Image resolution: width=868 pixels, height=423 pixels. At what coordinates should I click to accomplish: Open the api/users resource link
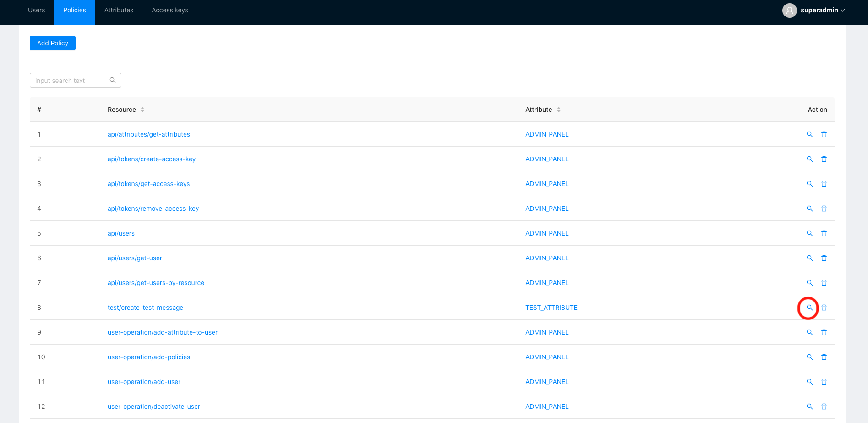point(121,233)
